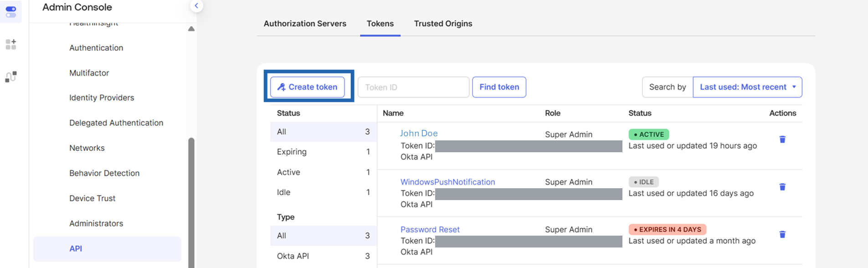Delete the WindowsPushNotification token

coord(782,187)
